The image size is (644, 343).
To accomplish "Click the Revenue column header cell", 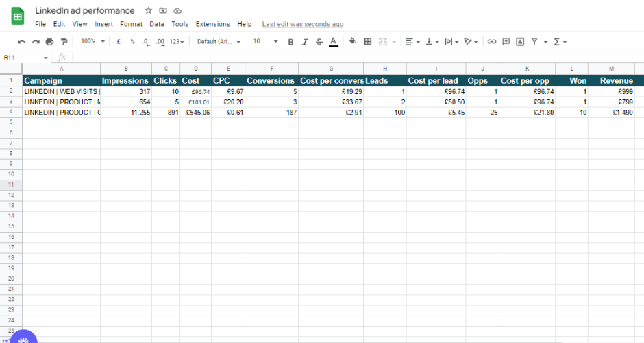I will click(x=616, y=81).
